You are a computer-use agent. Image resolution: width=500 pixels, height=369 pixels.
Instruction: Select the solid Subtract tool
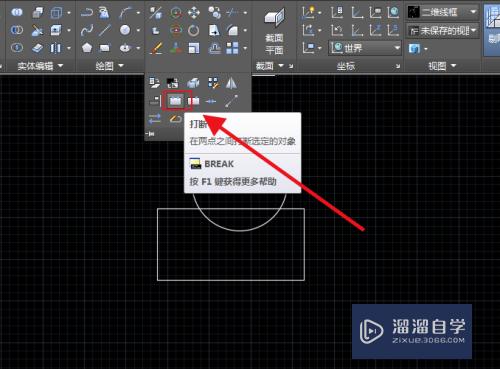(17, 30)
